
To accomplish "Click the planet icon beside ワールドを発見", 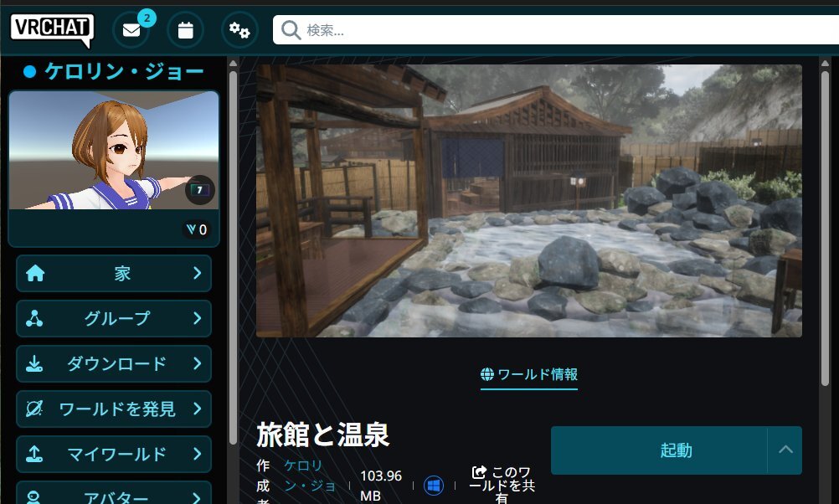I will point(34,409).
